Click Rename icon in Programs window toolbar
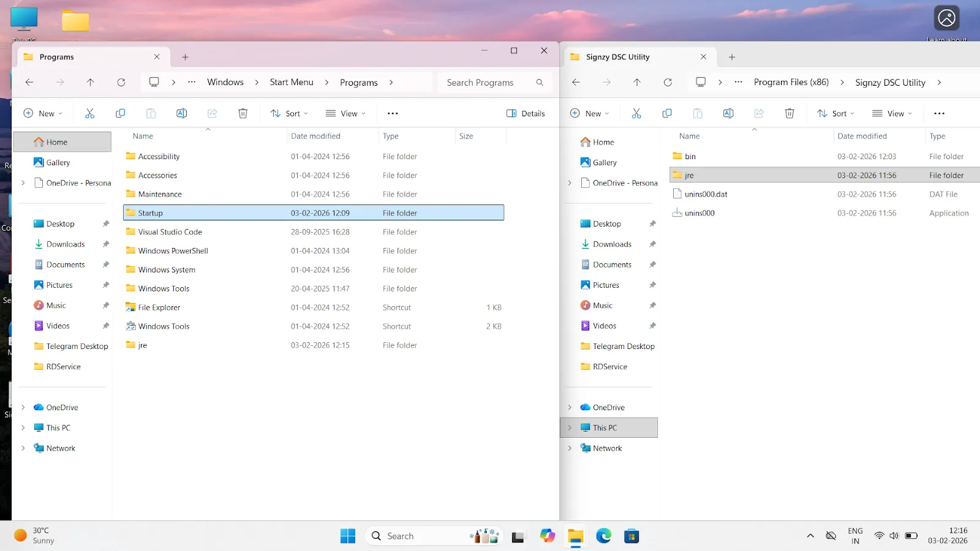Screen dimensions: 980x551 pyautogui.click(x=181, y=113)
